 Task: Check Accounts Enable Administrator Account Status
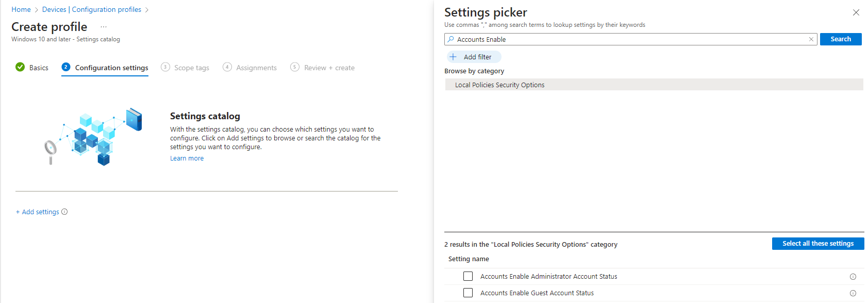[468, 276]
